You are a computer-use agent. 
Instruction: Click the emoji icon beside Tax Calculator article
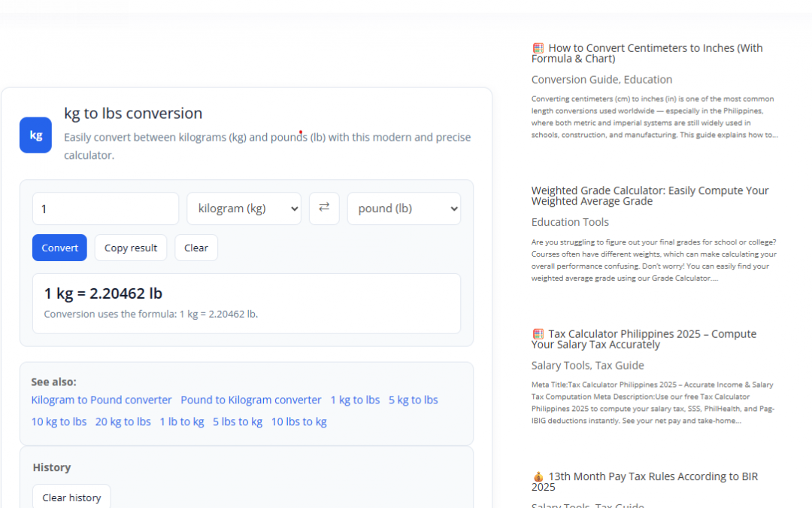tap(538, 334)
